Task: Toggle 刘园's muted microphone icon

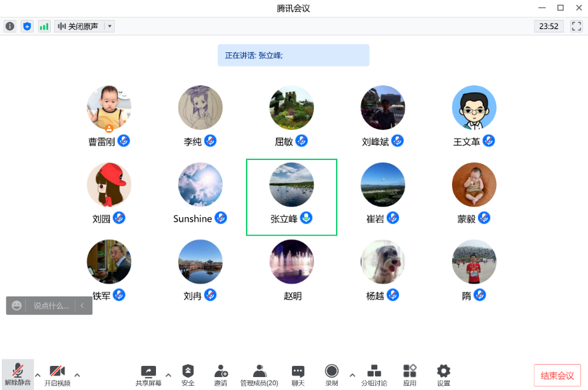Action: (119, 218)
